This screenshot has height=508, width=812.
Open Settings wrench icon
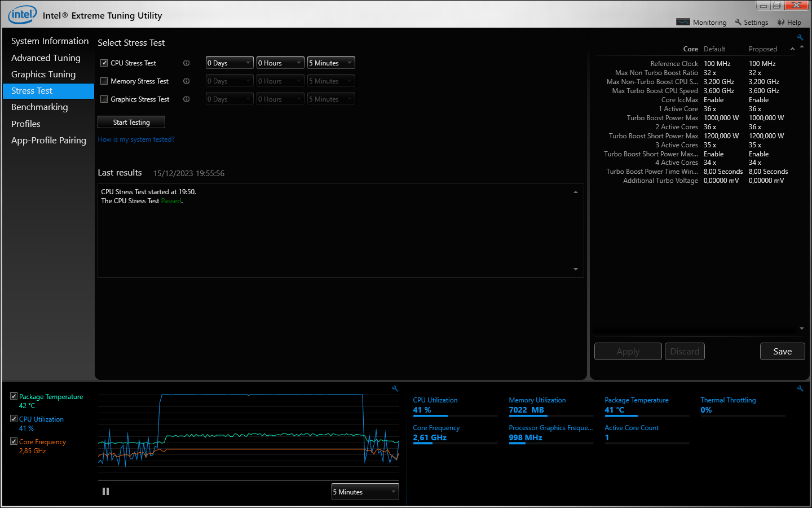point(738,22)
